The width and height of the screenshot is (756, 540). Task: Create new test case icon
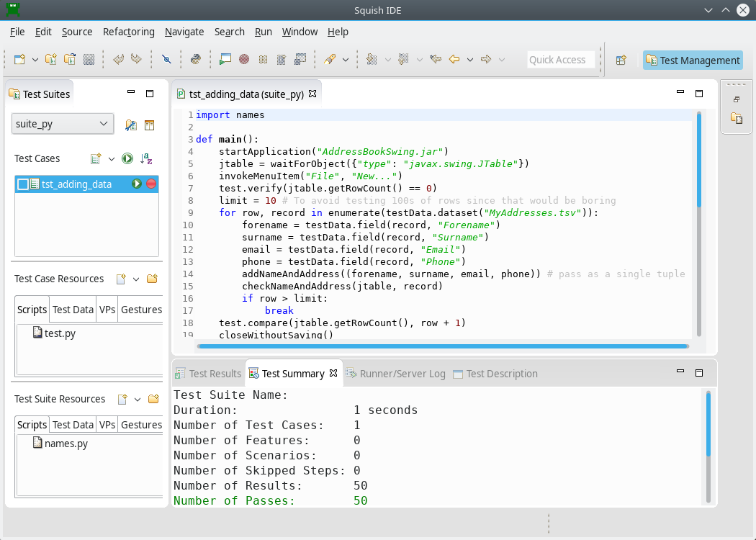tap(96, 158)
